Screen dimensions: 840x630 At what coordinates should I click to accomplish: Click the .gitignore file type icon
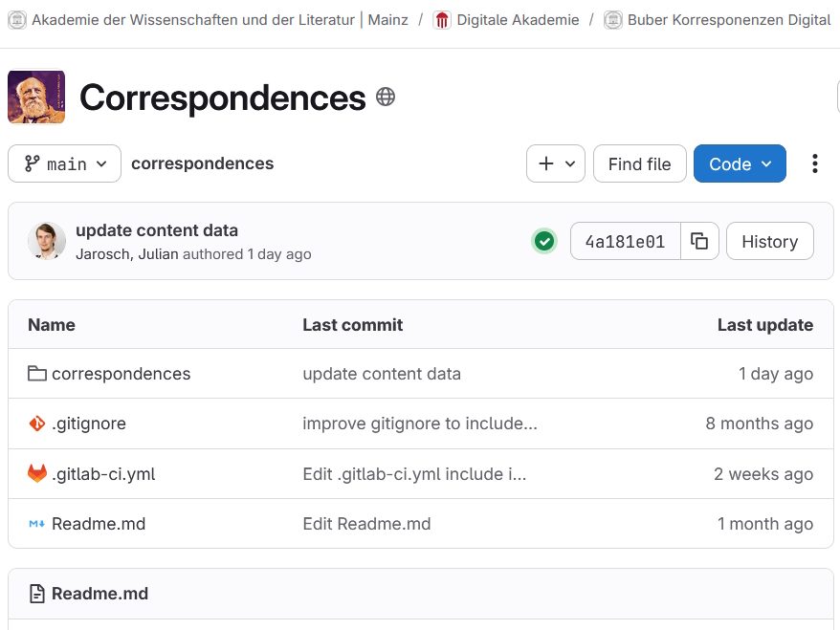point(36,424)
